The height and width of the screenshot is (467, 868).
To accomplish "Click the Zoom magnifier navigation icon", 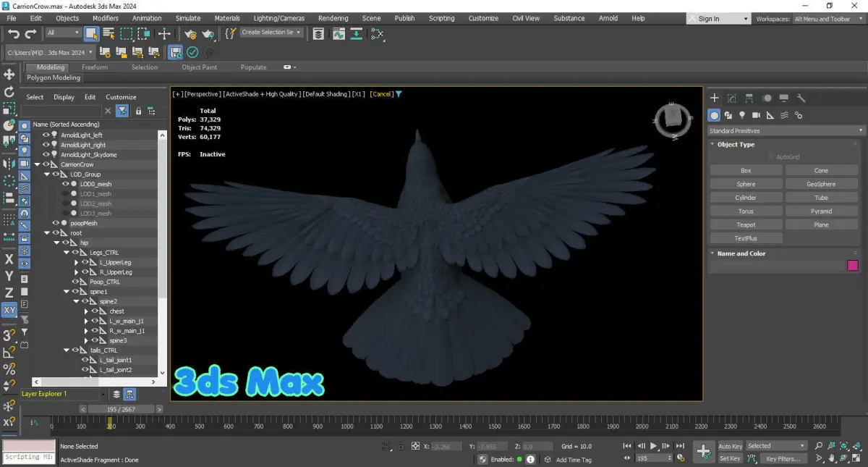I will click(820, 446).
